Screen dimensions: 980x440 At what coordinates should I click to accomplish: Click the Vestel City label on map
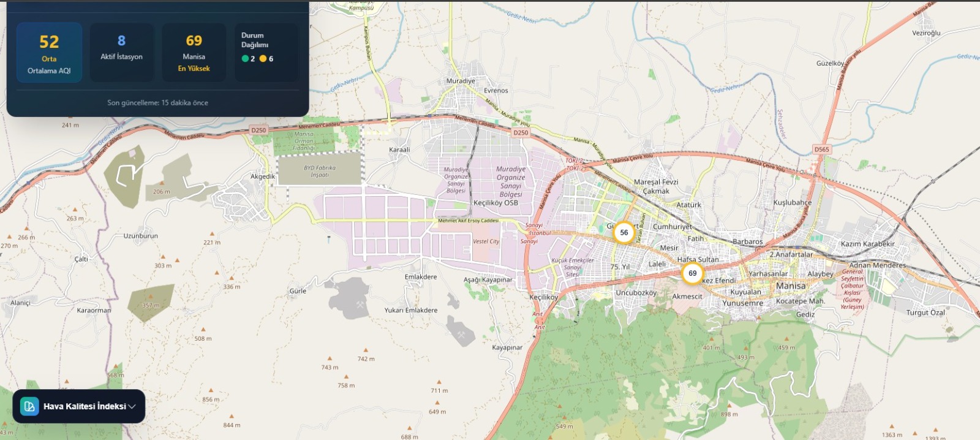[486, 241]
